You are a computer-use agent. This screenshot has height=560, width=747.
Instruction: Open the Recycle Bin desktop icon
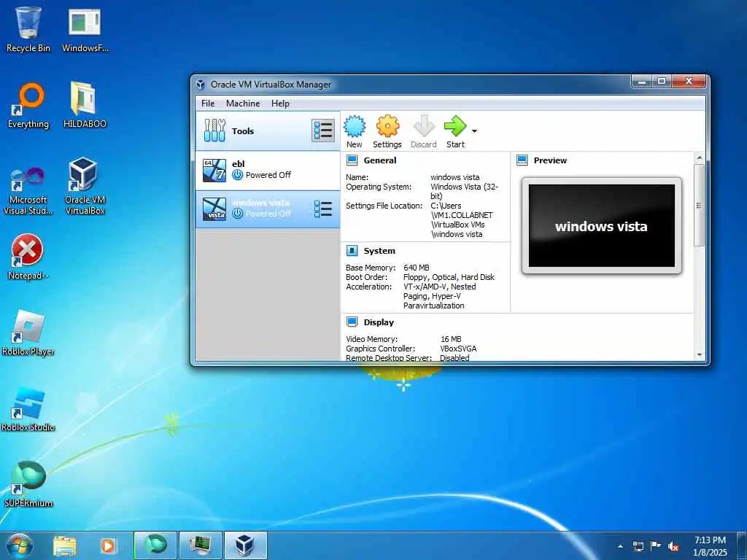click(x=28, y=29)
